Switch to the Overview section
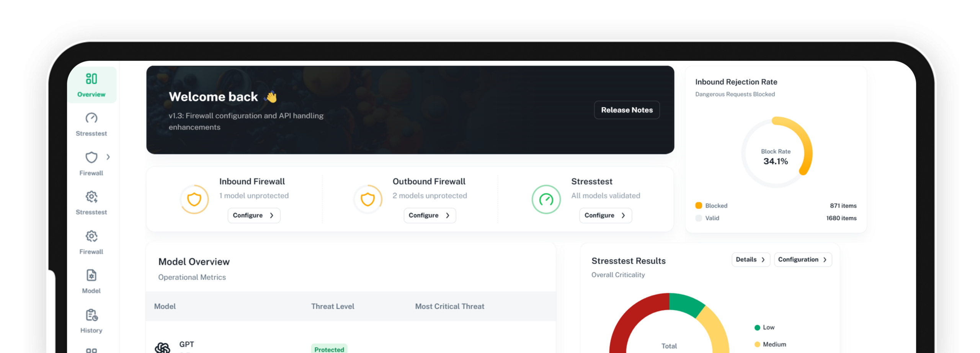Image resolution: width=980 pixels, height=353 pixels. pyautogui.click(x=91, y=94)
